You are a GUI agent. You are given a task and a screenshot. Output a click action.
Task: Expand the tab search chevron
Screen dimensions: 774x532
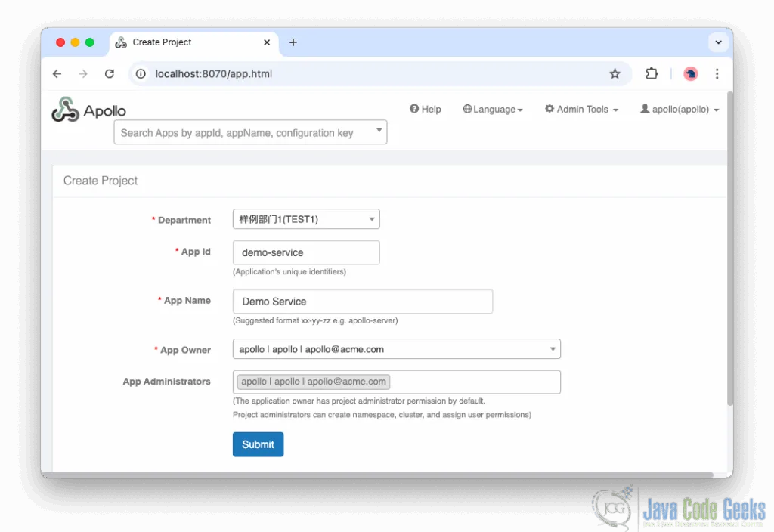pos(718,42)
